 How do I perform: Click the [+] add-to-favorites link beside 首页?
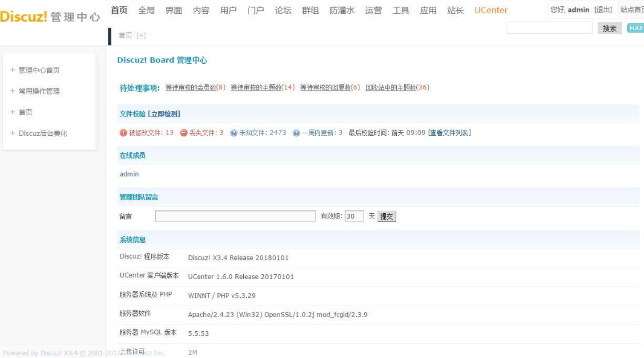(x=141, y=36)
